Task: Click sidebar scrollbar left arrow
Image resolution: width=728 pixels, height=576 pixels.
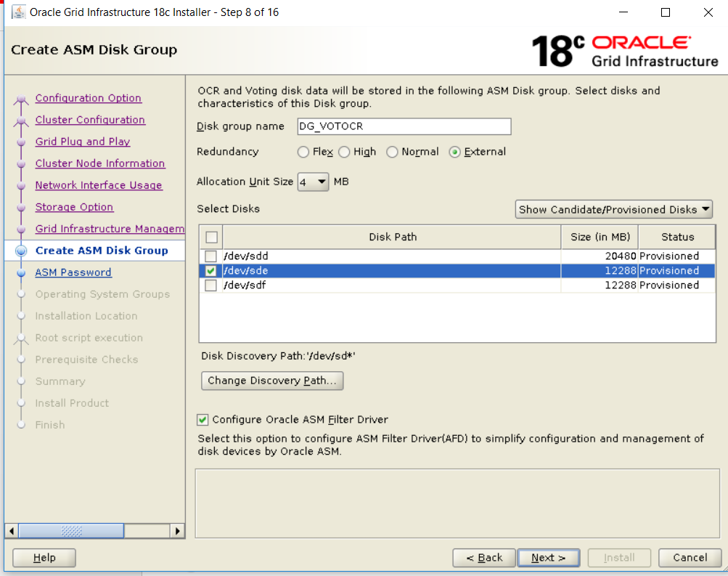Action: click(x=12, y=531)
